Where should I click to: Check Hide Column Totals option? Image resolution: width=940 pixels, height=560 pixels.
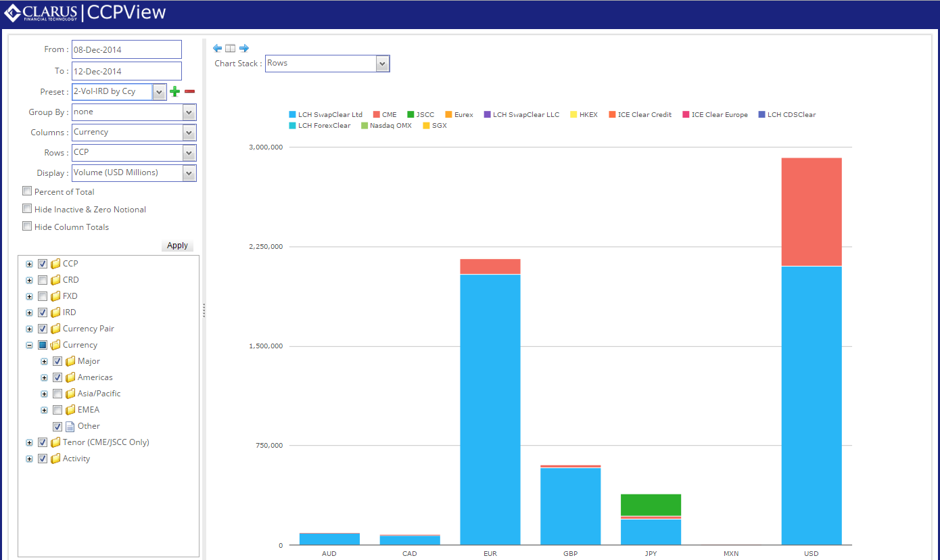click(27, 227)
